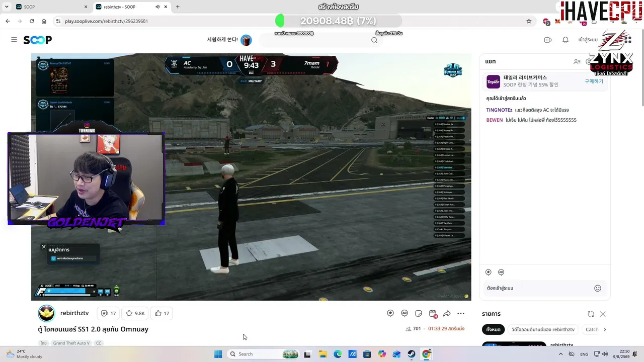Click the like button showing 17

point(162,313)
